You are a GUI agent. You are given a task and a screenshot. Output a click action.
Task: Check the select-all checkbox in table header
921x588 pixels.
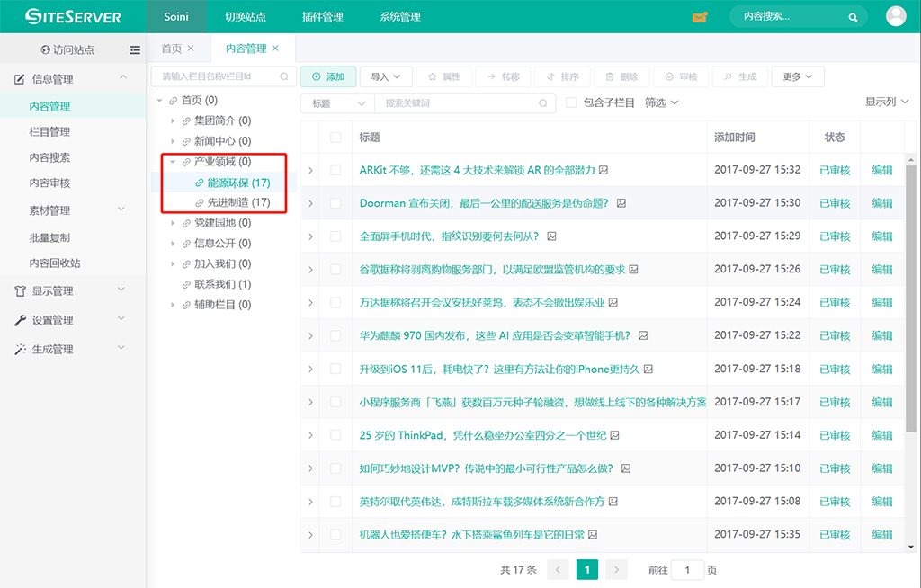point(335,138)
